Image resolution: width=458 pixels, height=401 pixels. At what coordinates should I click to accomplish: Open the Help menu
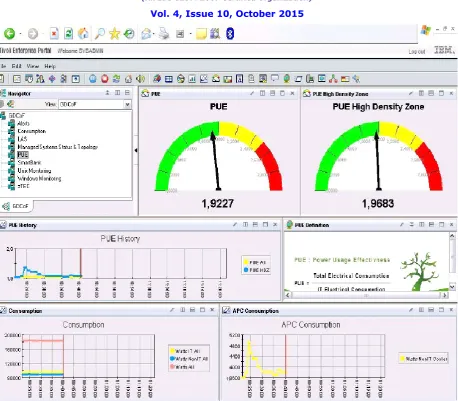(x=50, y=66)
